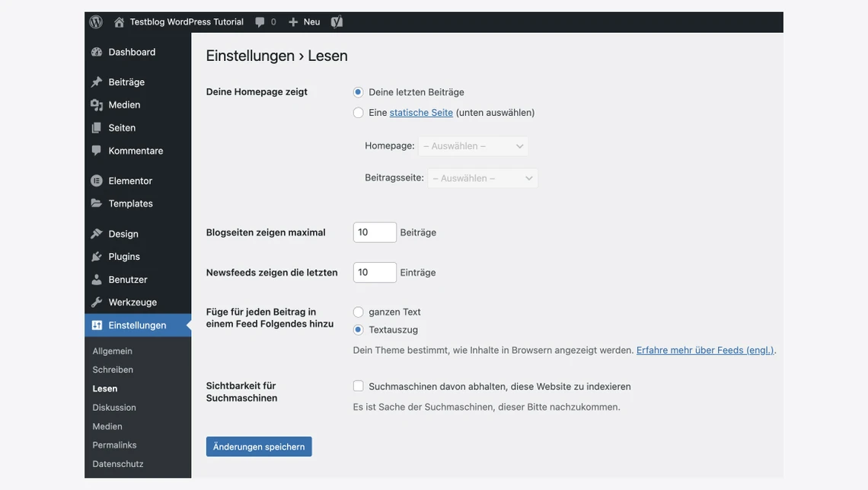Screen dimensions: 868x490
Task: Open 'Erfahre mehr über Feeds' link
Action: [x=704, y=351]
